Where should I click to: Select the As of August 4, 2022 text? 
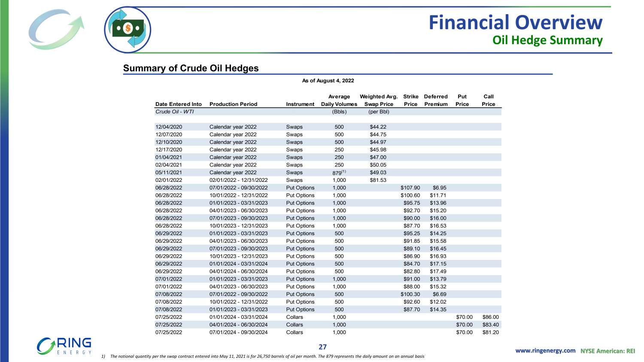pyautogui.click(x=328, y=81)
